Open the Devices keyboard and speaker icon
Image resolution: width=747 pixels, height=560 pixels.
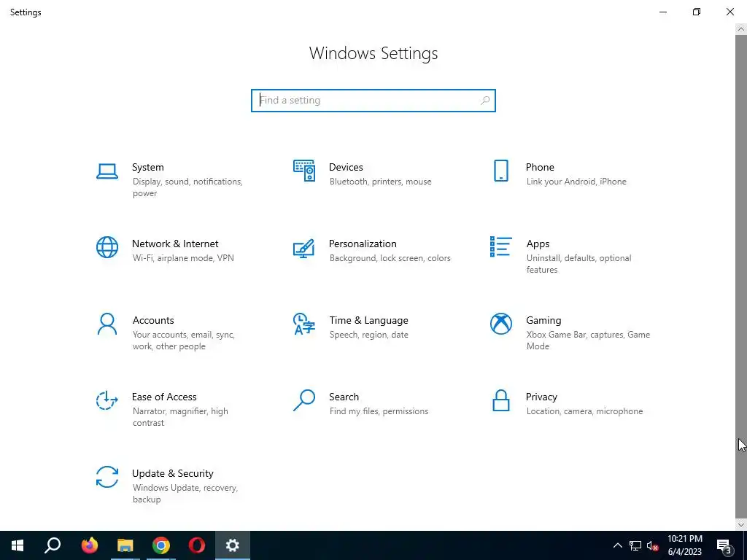pyautogui.click(x=304, y=171)
